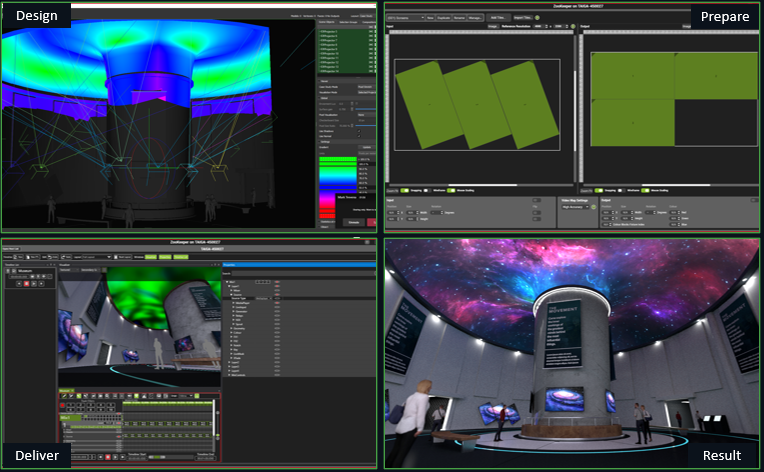Adjust the Surface gain slider
The height and width of the screenshot is (472, 764).
pos(366,109)
